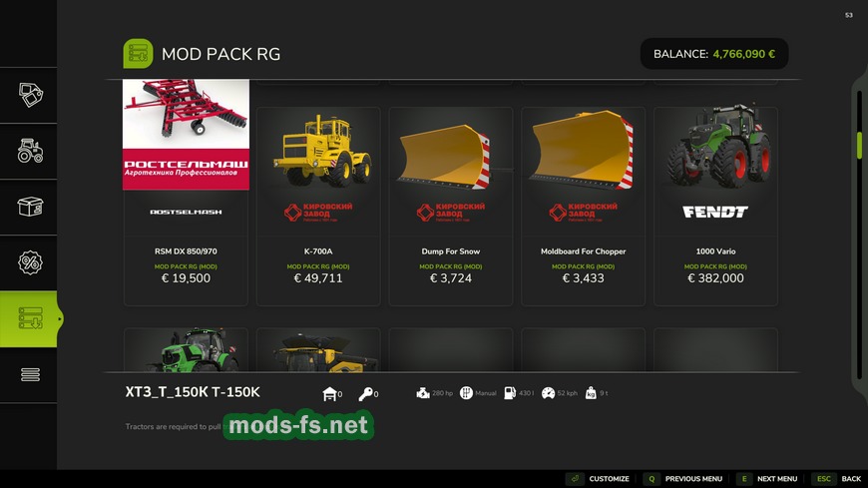This screenshot has height=488, width=868.
Task: Open the box objects category icon
Action: [30, 207]
